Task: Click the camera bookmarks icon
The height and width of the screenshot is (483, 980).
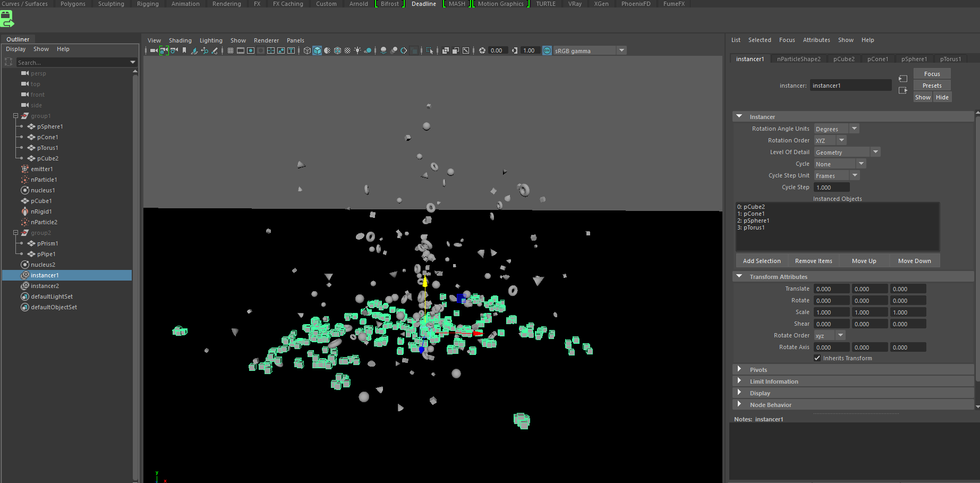Action: [x=184, y=50]
